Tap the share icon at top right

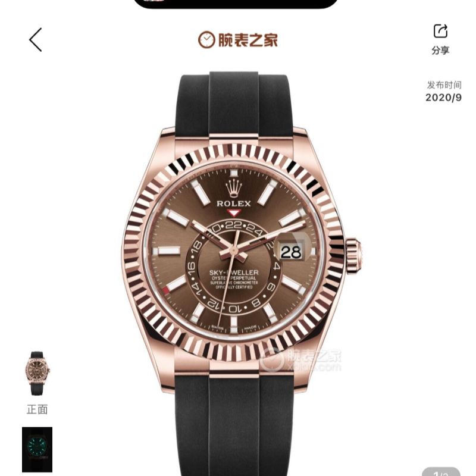coord(440,31)
